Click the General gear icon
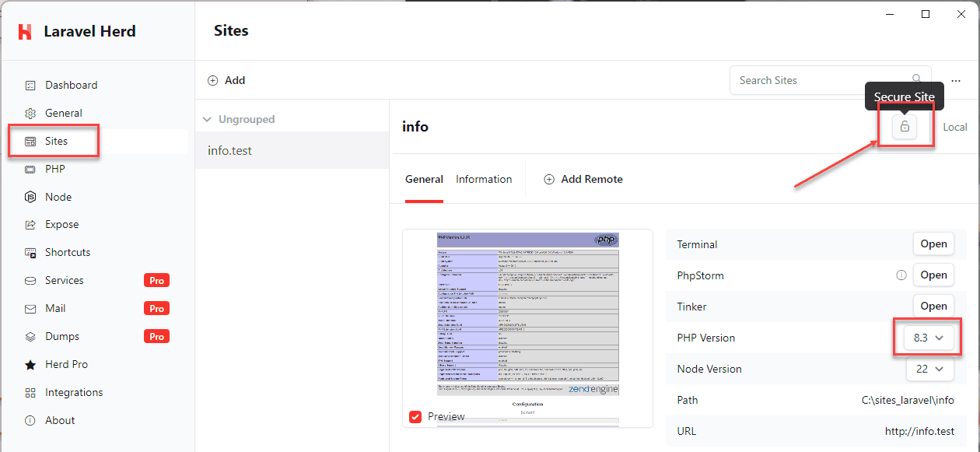 pyautogui.click(x=30, y=113)
